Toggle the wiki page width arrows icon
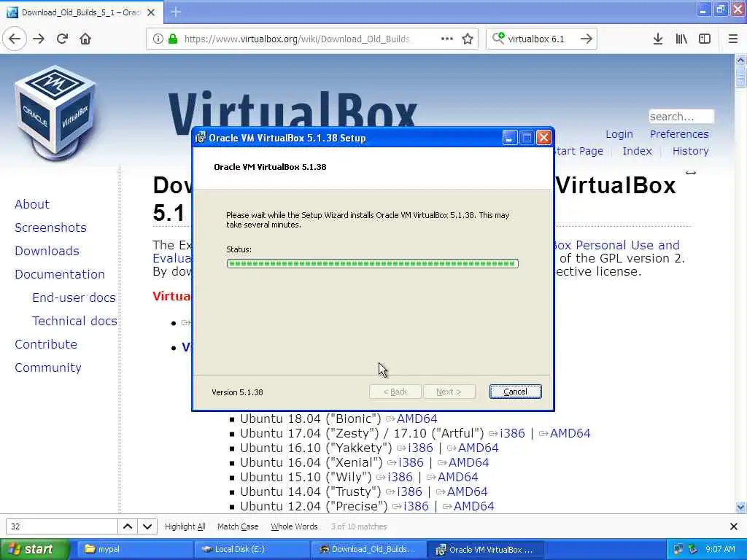747x560 pixels. (x=691, y=173)
